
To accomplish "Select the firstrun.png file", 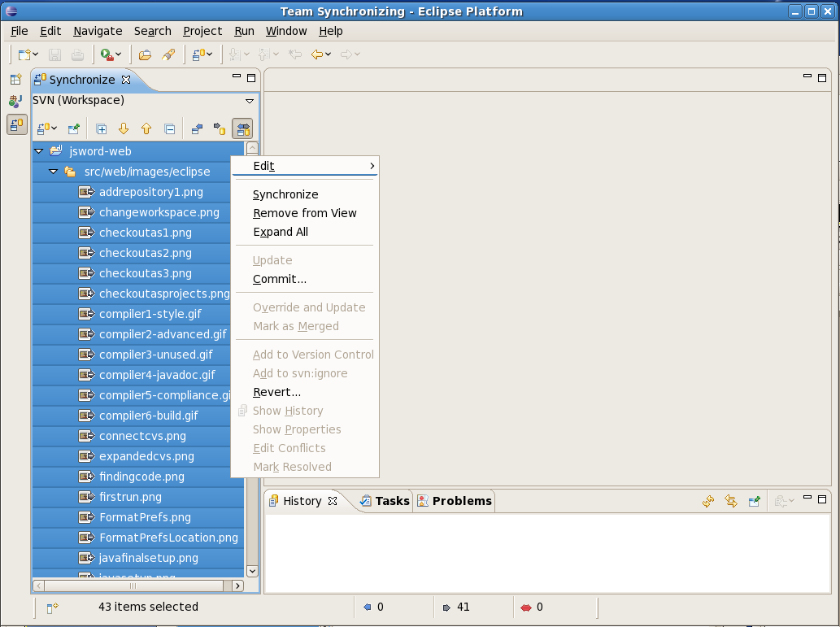I will 130,497.
